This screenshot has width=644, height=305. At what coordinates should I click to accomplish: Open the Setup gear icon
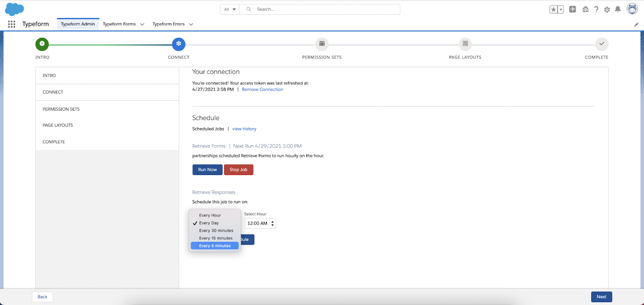click(x=607, y=9)
